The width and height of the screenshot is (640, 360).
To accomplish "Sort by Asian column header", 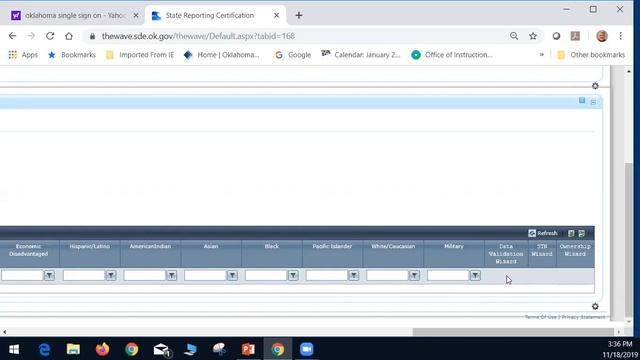I will [x=211, y=247].
